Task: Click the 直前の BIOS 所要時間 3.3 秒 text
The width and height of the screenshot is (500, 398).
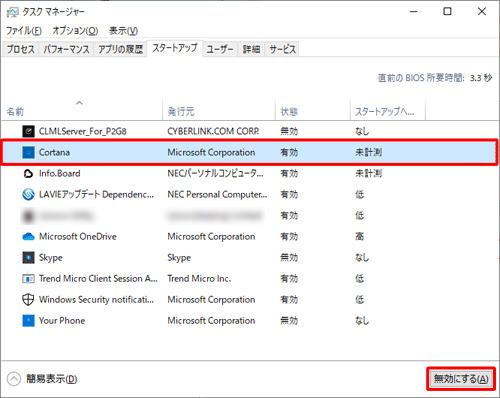Action: [435, 78]
